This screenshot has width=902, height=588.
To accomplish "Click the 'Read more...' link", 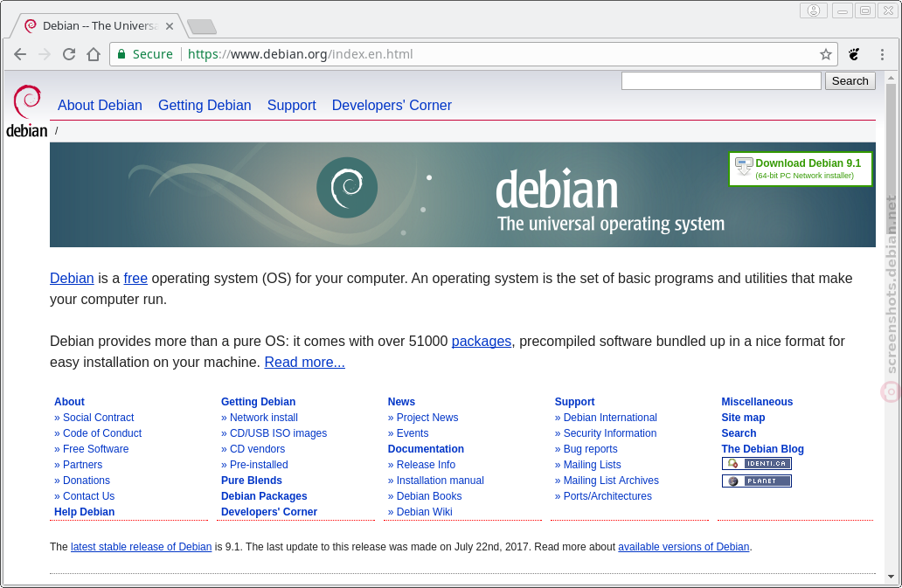I will (304, 362).
